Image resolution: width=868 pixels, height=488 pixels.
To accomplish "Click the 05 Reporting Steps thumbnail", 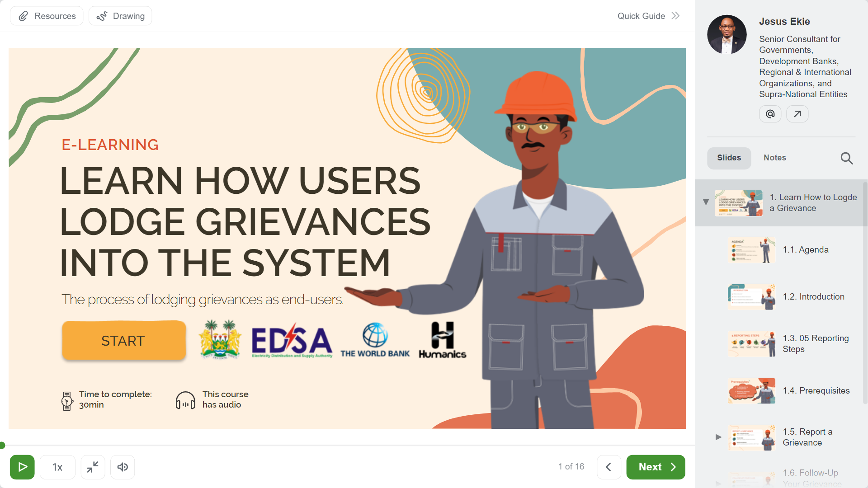I will (x=752, y=344).
